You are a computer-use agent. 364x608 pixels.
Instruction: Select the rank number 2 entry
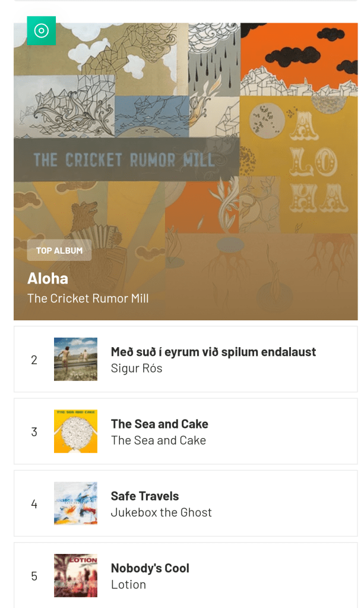click(34, 360)
